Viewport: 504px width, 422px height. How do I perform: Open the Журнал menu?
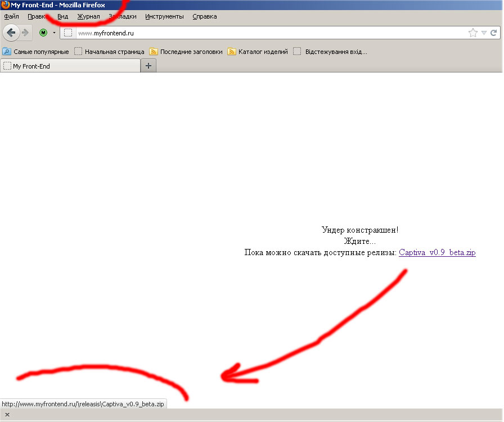pos(88,16)
